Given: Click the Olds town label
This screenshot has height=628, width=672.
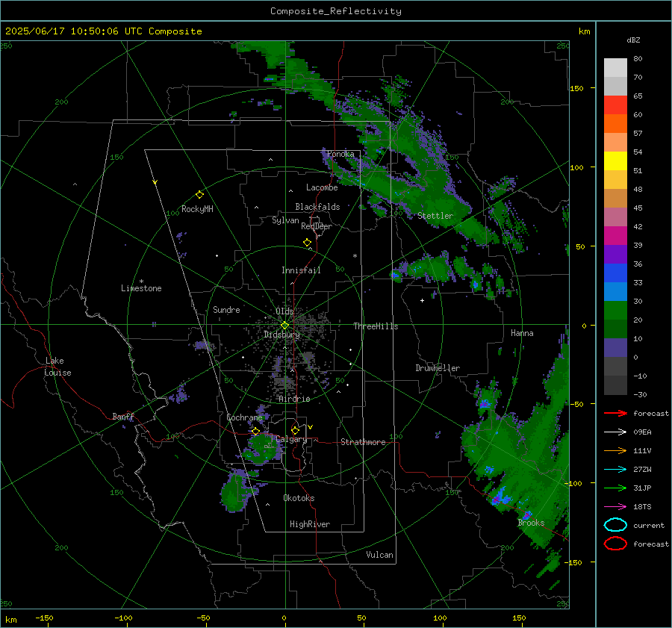Looking at the screenshot, I should (x=284, y=311).
